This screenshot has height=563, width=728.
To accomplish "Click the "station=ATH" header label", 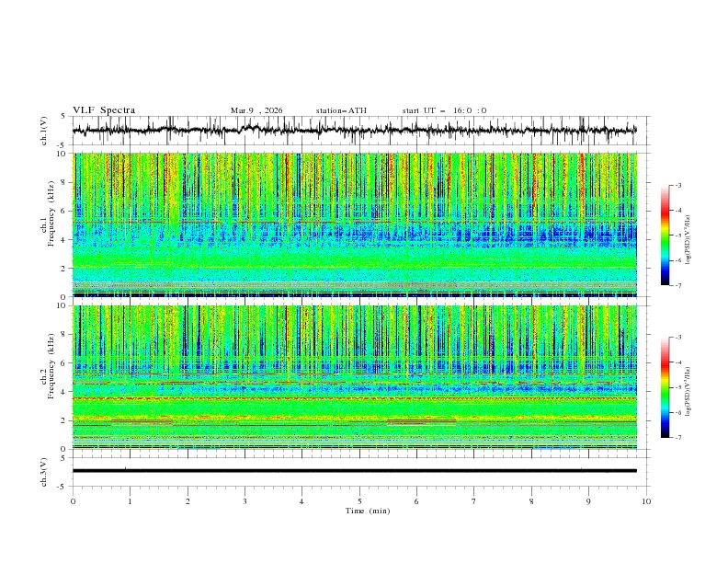I will (x=341, y=110).
